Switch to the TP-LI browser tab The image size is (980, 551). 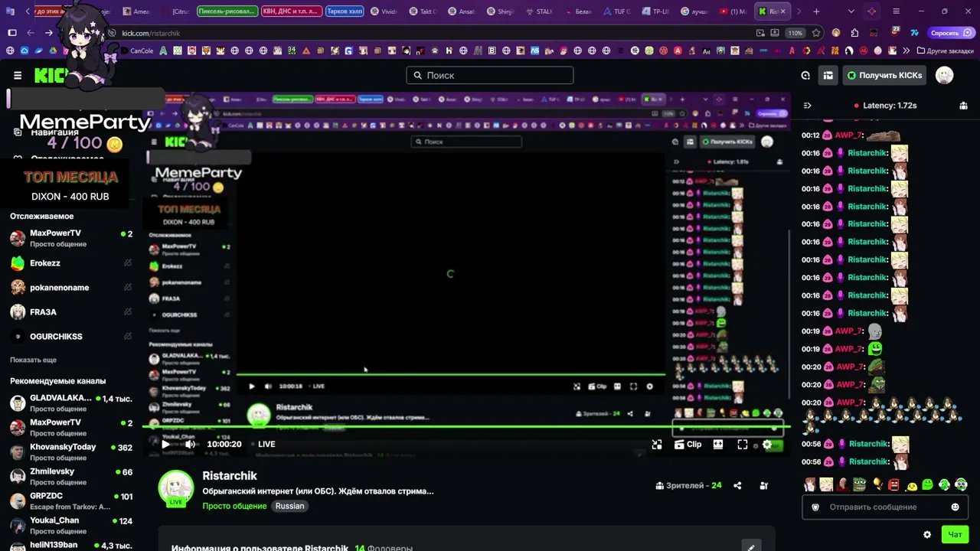[656, 11]
